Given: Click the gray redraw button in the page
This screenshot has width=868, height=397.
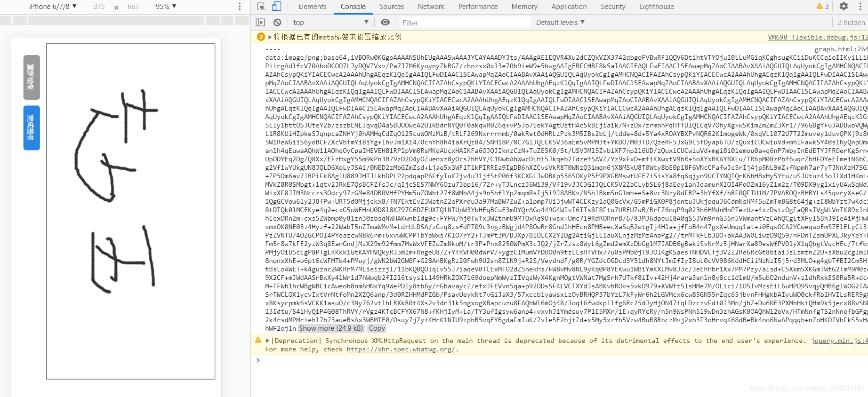Looking at the screenshot, I should (x=32, y=77).
